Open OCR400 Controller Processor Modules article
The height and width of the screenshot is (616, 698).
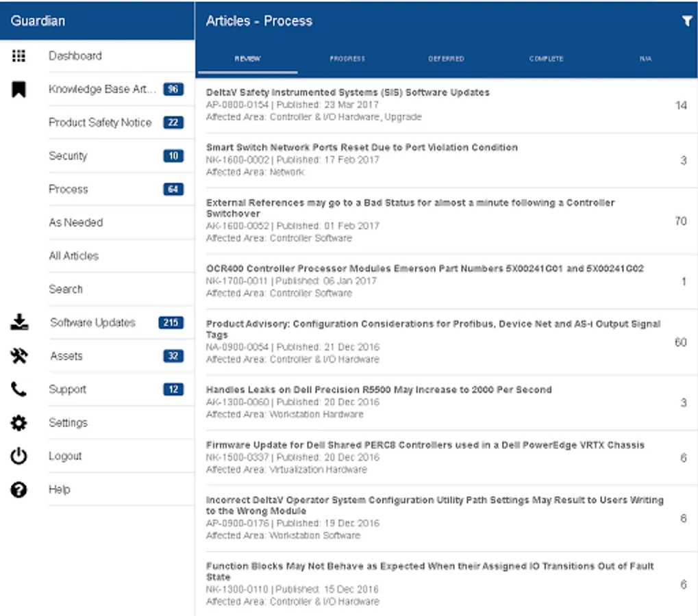click(x=446, y=281)
